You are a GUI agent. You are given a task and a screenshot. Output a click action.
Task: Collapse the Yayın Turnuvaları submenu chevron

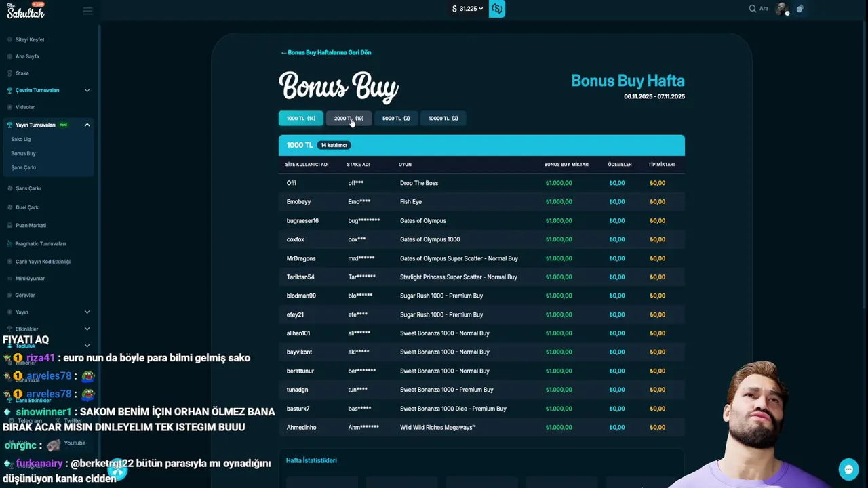point(87,125)
